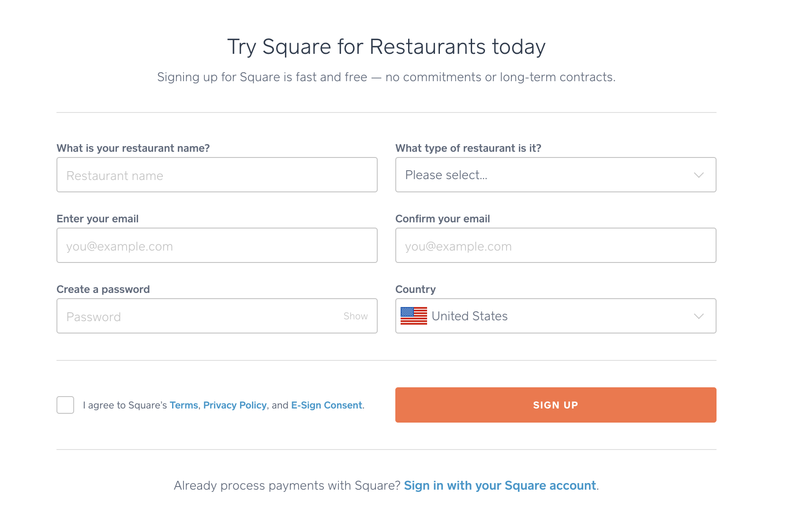Click the SIGN UP button
This screenshot has width=788, height=532.
[x=555, y=405]
